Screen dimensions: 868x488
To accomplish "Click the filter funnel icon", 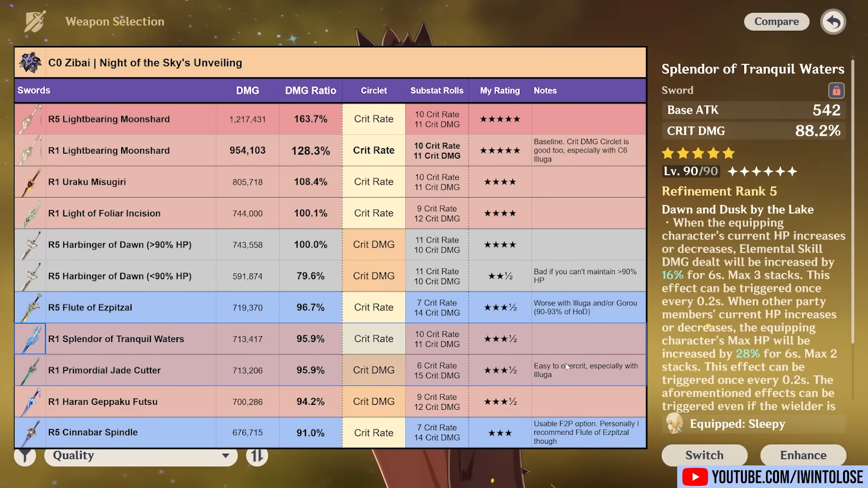I will coord(25,455).
